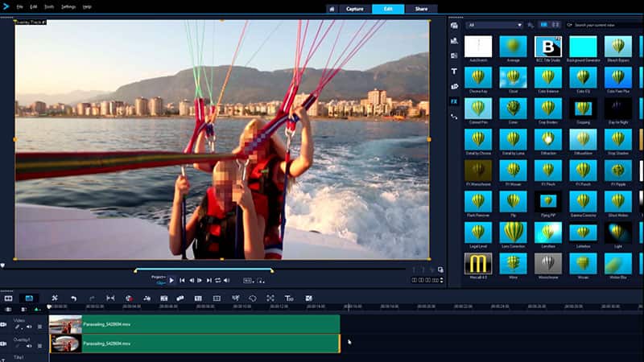The height and width of the screenshot is (362, 644).
Task: Open the Tools menu
Action: pos(50,6)
